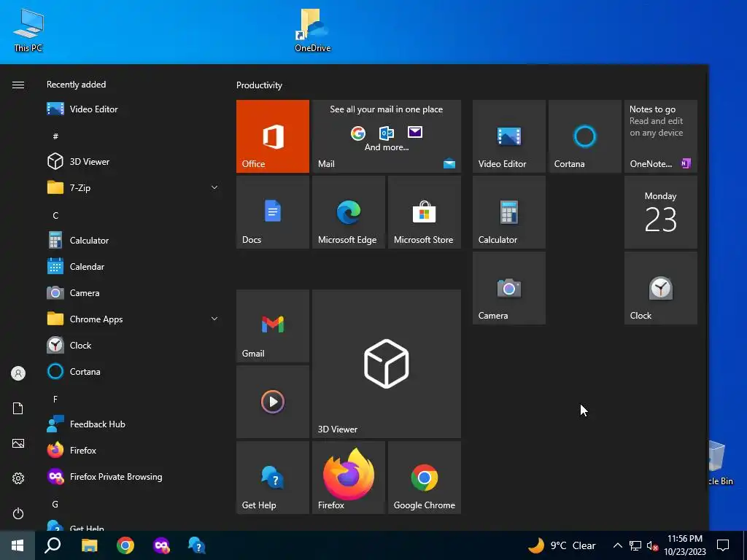Open the Settings gear in Start
Image resolution: width=747 pixels, height=560 pixels.
(18, 478)
